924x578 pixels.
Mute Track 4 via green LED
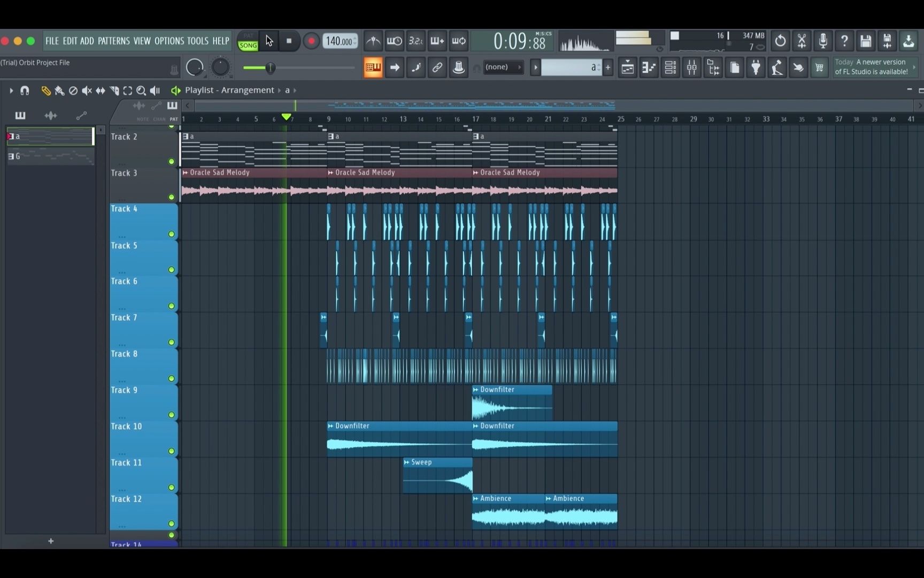[171, 234]
